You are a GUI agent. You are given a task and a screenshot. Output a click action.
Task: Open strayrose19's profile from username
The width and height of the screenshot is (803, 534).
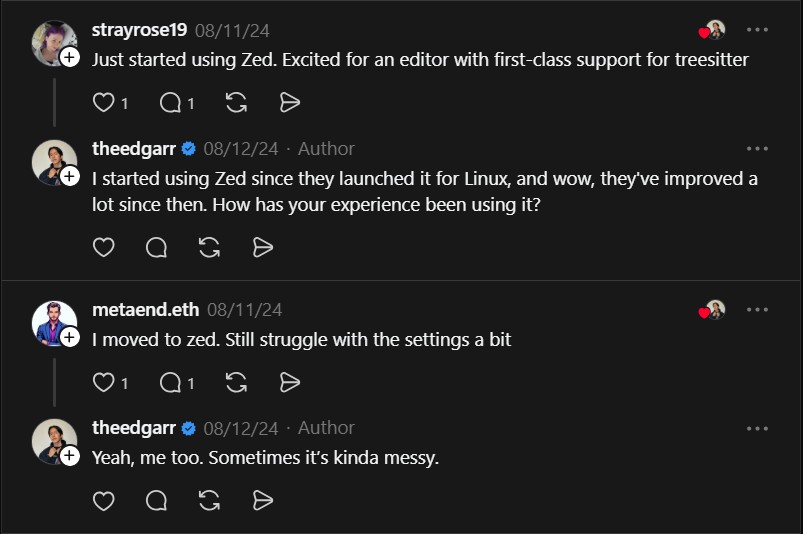(x=139, y=30)
